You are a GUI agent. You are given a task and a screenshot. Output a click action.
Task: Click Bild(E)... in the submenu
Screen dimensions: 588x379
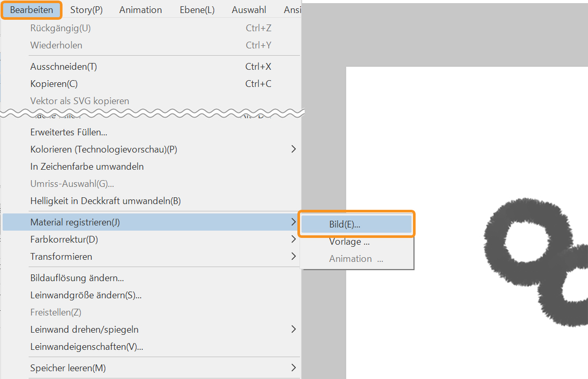click(x=345, y=224)
